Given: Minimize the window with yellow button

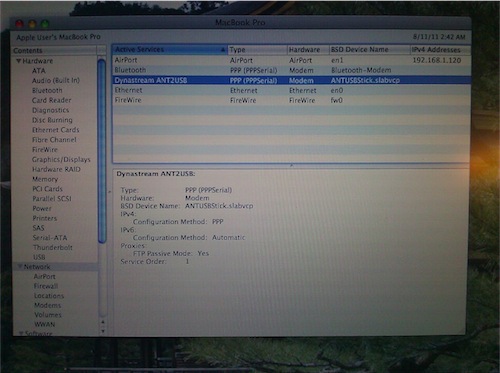Looking at the screenshot, I should tap(32, 24).
